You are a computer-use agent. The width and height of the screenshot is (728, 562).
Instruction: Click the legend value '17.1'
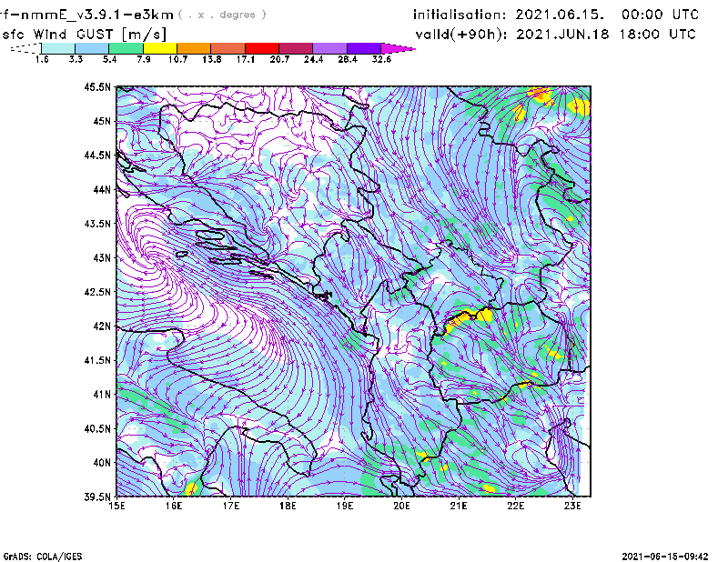click(245, 59)
